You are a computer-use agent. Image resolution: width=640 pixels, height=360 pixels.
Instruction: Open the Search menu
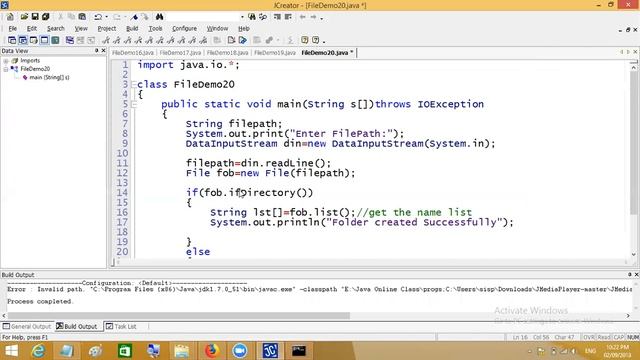(56, 29)
